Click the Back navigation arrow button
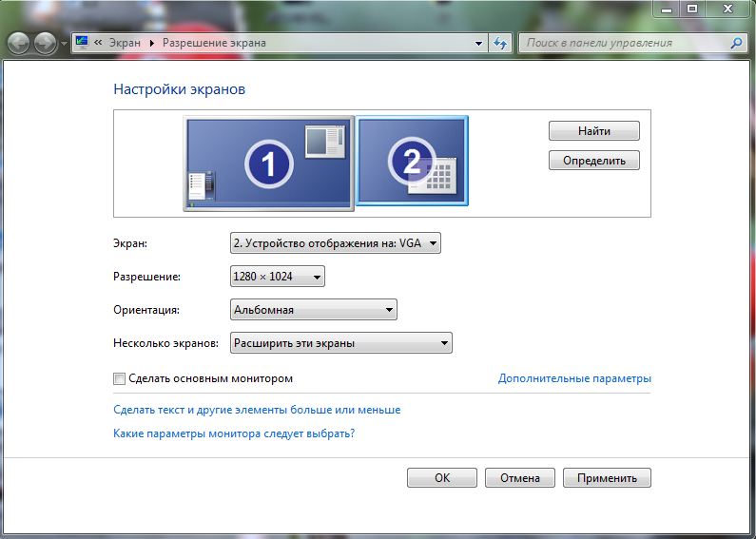The height and width of the screenshot is (539, 756). pyautogui.click(x=19, y=43)
